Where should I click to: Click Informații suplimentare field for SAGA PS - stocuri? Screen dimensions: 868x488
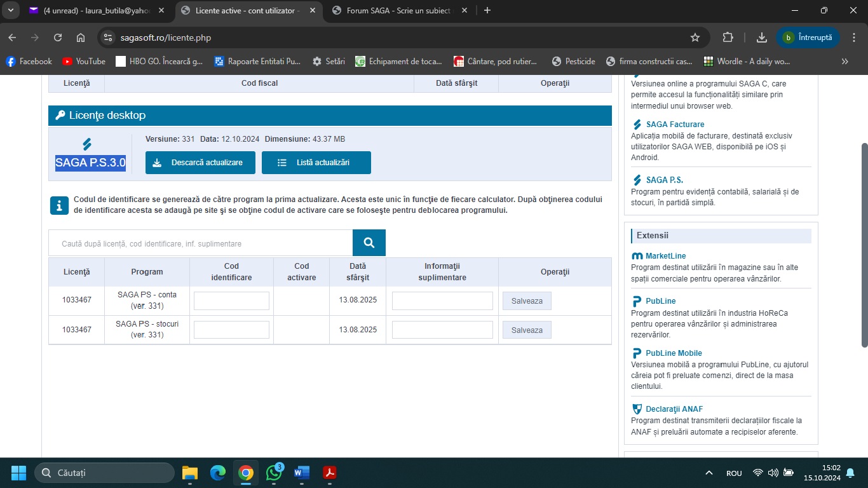[x=442, y=330]
